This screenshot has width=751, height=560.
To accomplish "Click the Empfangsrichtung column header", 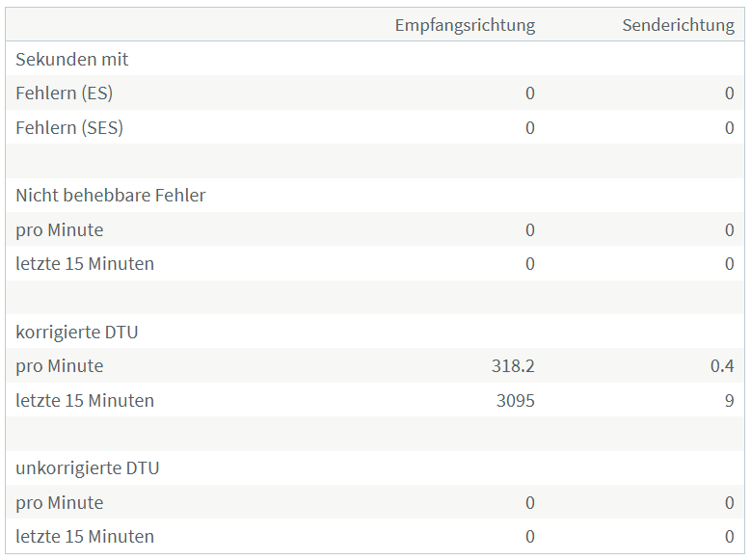I will [x=465, y=25].
